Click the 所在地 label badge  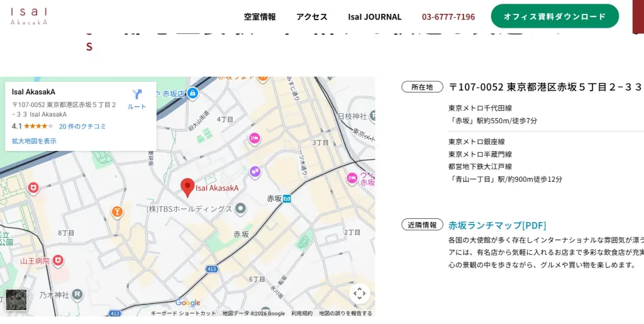coord(422,87)
